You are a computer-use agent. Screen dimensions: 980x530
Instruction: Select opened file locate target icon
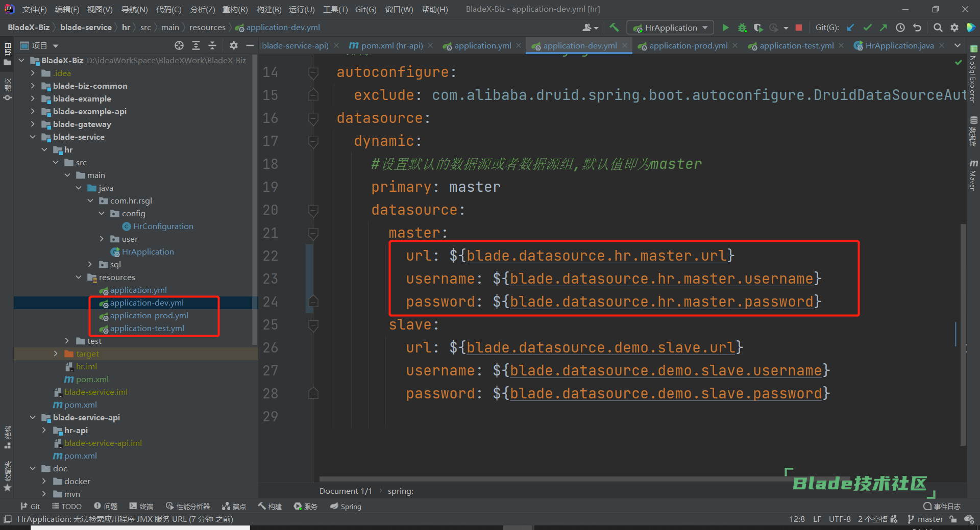tap(179, 46)
